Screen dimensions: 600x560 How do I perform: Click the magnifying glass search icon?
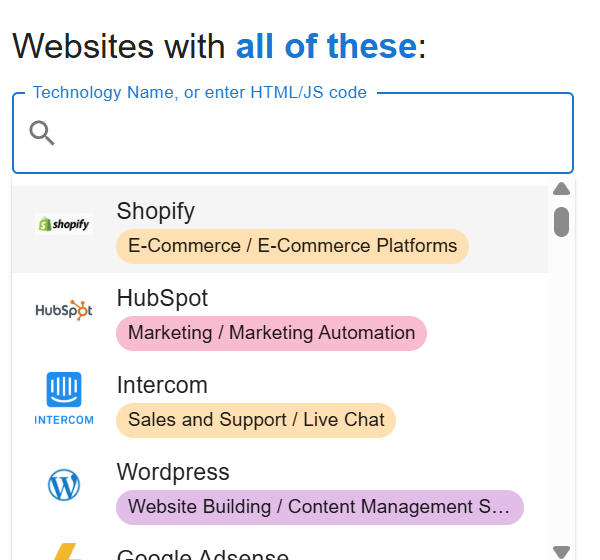[x=42, y=133]
